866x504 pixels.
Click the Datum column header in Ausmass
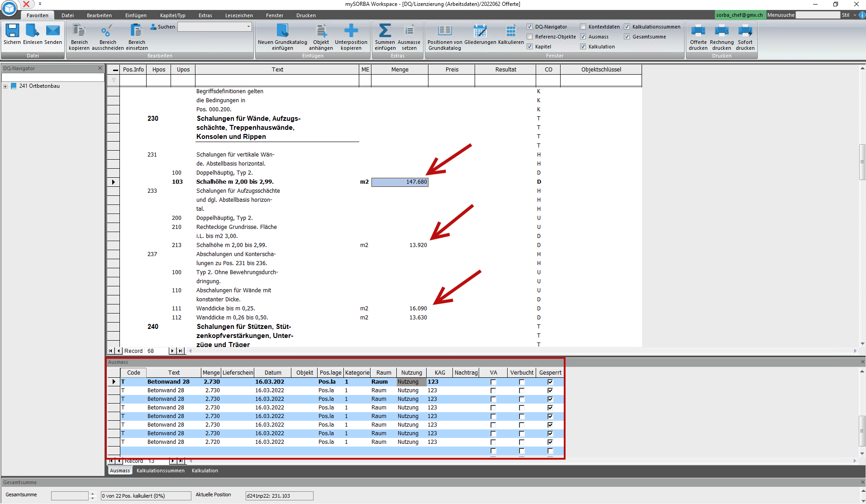(x=273, y=373)
